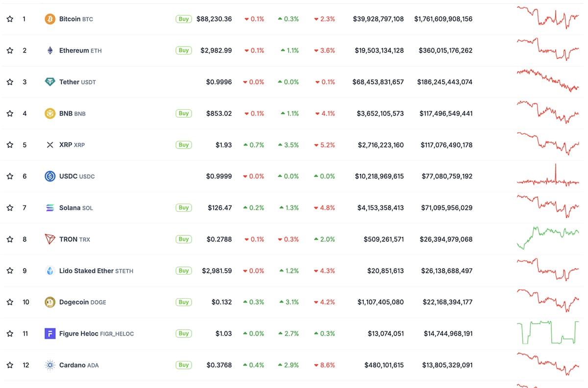Toggle the favorite star for Bitcoin
588x388 pixels.
point(10,19)
